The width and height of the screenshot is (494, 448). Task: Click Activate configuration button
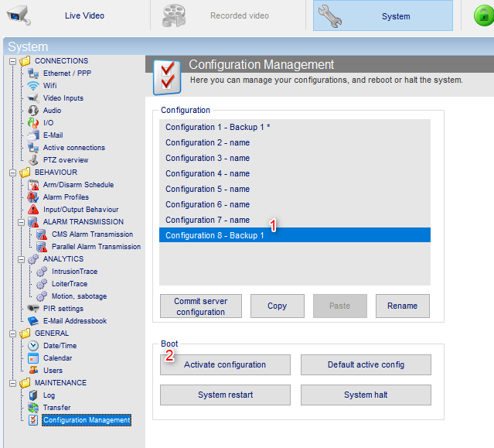225,364
